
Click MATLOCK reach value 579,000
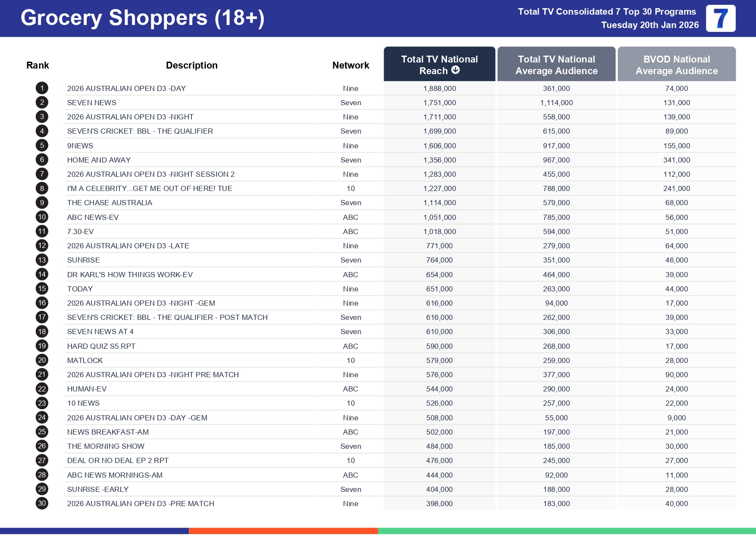coord(439,360)
